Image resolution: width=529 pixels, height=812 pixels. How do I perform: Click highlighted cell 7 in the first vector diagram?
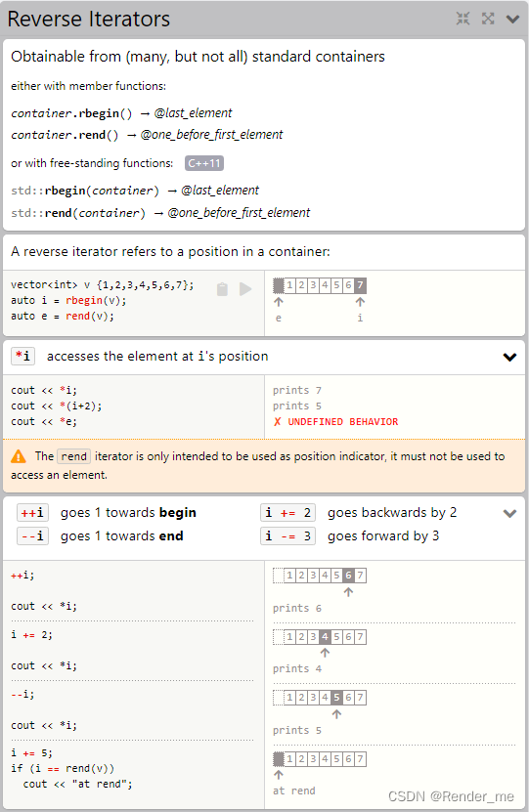(x=360, y=285)
